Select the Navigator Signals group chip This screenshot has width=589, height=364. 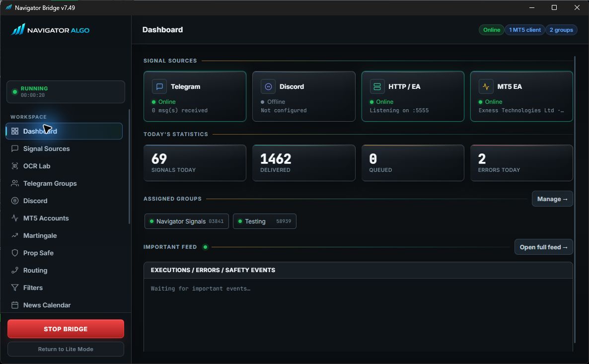click(x=187, y=221)
